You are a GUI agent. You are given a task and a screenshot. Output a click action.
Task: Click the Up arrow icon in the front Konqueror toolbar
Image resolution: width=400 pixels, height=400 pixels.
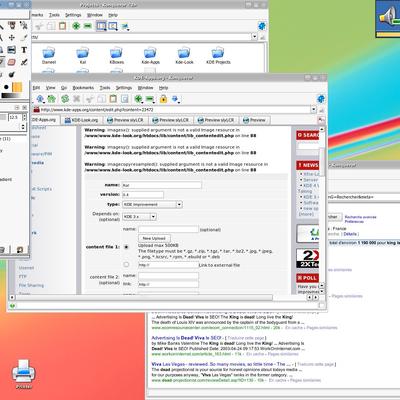[40, 99]
